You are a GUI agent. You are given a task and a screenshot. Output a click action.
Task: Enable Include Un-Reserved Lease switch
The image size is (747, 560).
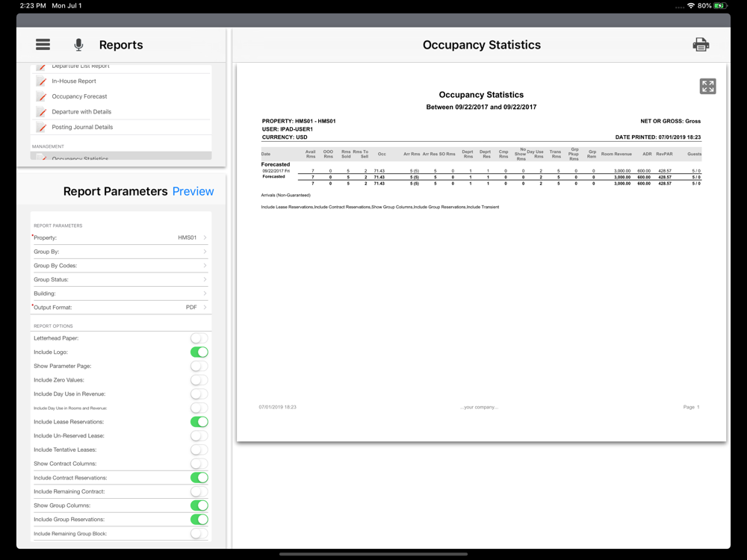[199, 436]
